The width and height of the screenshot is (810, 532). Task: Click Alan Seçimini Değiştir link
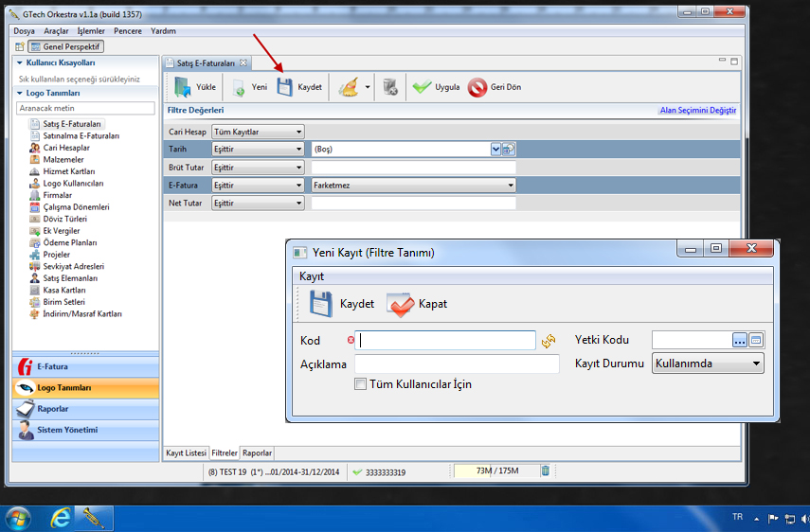point(698,110)
